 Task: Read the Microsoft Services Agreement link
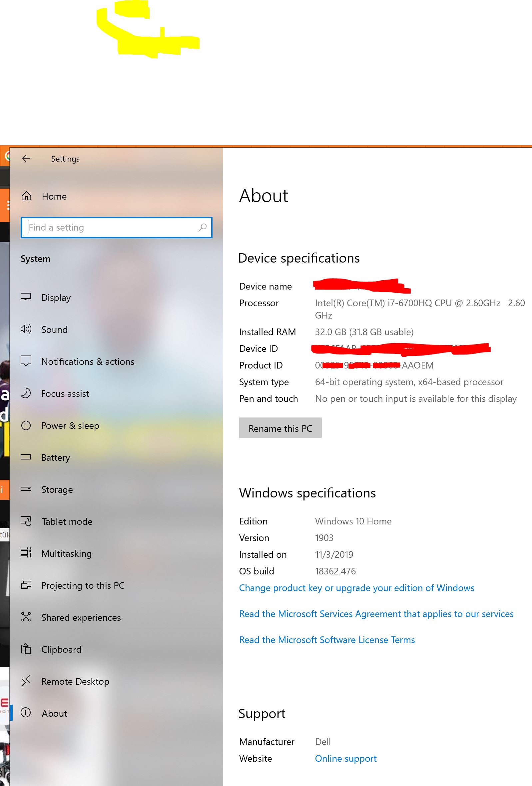tap(376, 614)
